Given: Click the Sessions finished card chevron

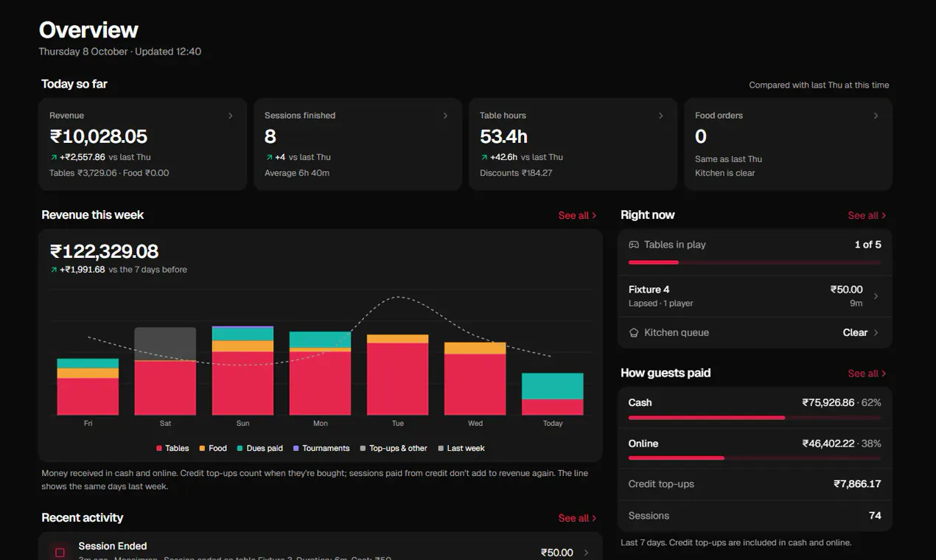Looking at the screenshot, I should [x=445, y=116].
